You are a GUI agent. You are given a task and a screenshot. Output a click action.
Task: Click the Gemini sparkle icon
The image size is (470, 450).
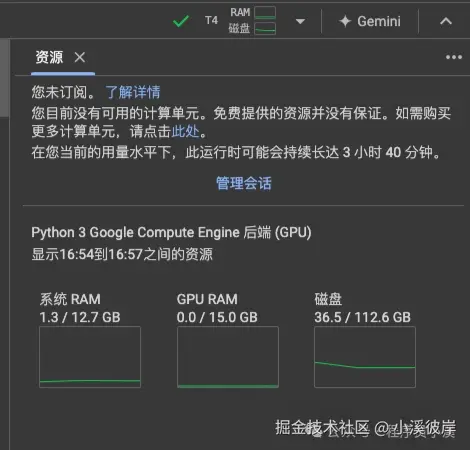pyautogui.click(x=345, y=21)
